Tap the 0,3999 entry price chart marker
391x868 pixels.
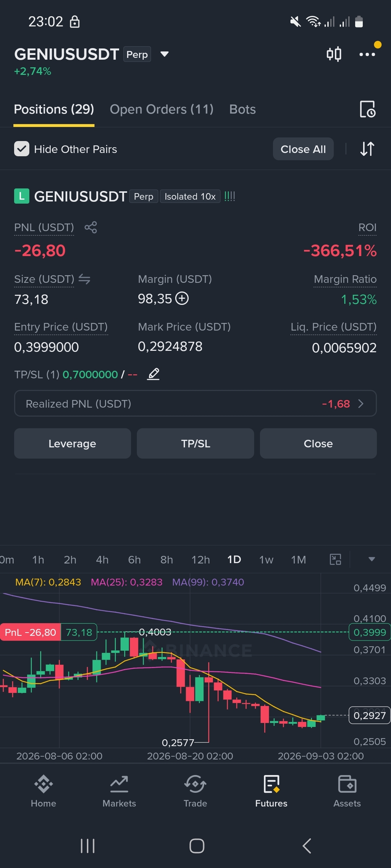(x=369, y=632)
